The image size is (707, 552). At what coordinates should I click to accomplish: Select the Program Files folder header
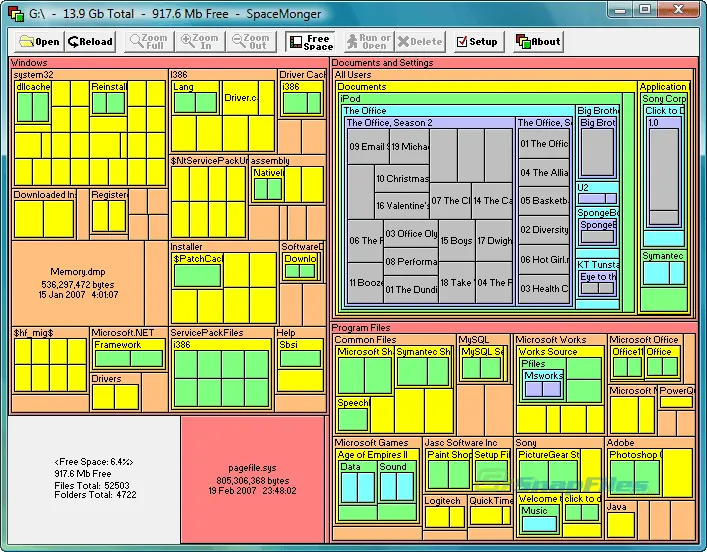(361, 328)
